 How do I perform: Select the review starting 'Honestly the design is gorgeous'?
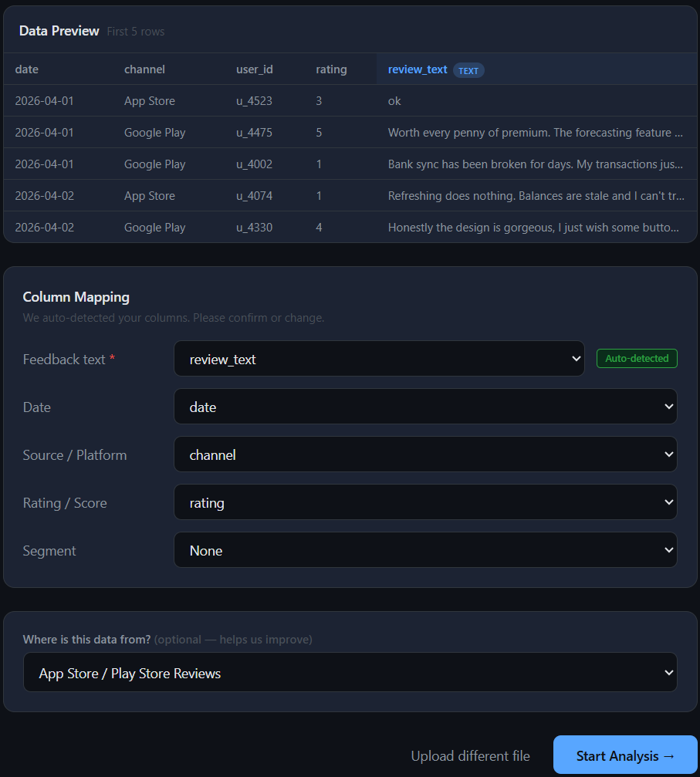click(533, 228)
